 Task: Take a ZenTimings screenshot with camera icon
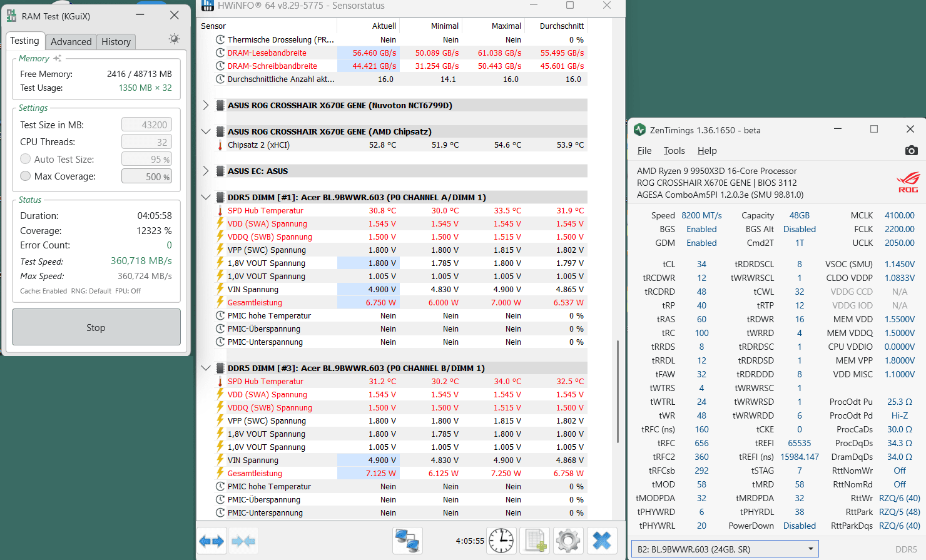point(911,150)
